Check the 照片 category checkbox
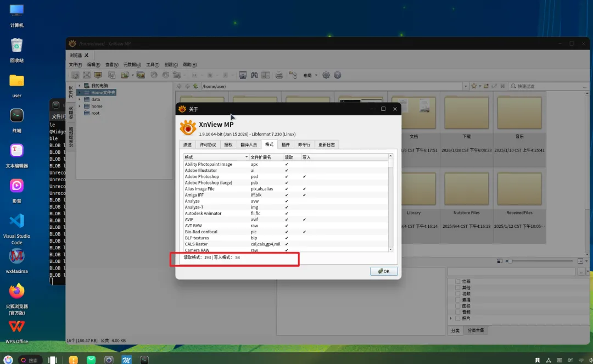The image size is (593, 364). click(457, 318)
